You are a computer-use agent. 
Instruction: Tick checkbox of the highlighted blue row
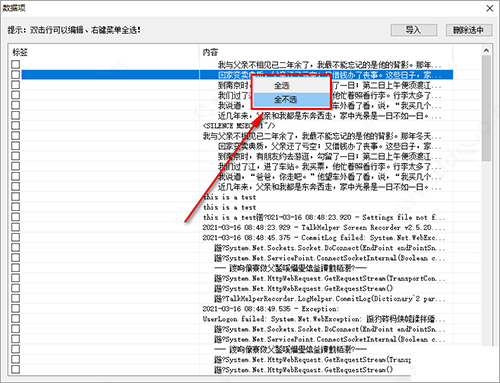[x=15, y=74]
